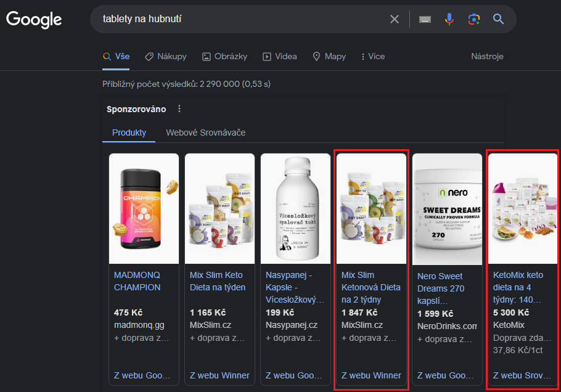561x392 pixels.
Task: Open the KetoMix keto dieta product image
Action: tap(523, 209)
